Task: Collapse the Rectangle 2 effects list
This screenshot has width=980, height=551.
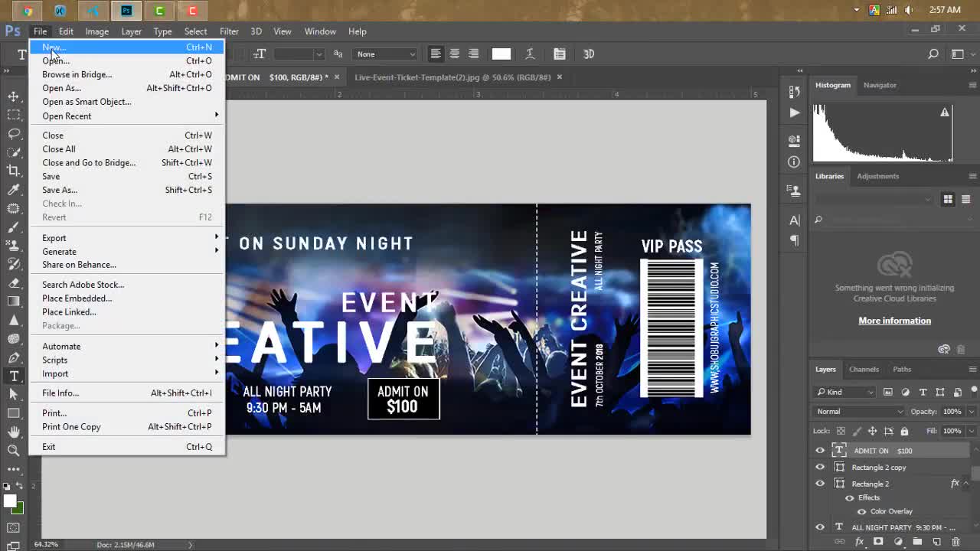Action: coord(966,484)
